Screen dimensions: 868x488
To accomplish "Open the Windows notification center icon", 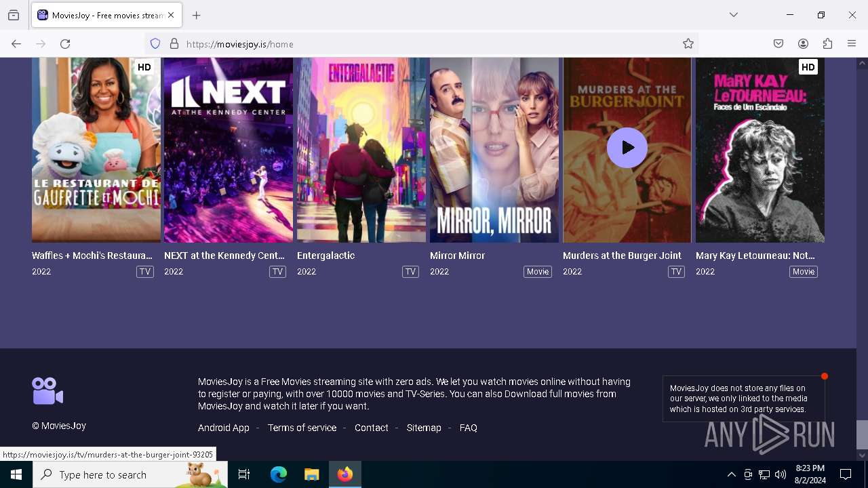I will point(846,474).
